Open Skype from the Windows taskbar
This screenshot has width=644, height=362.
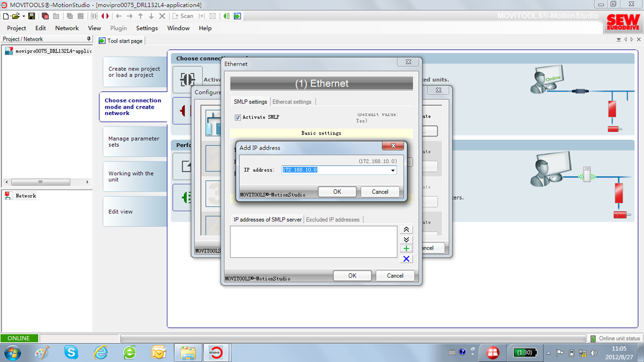point(71,352)
